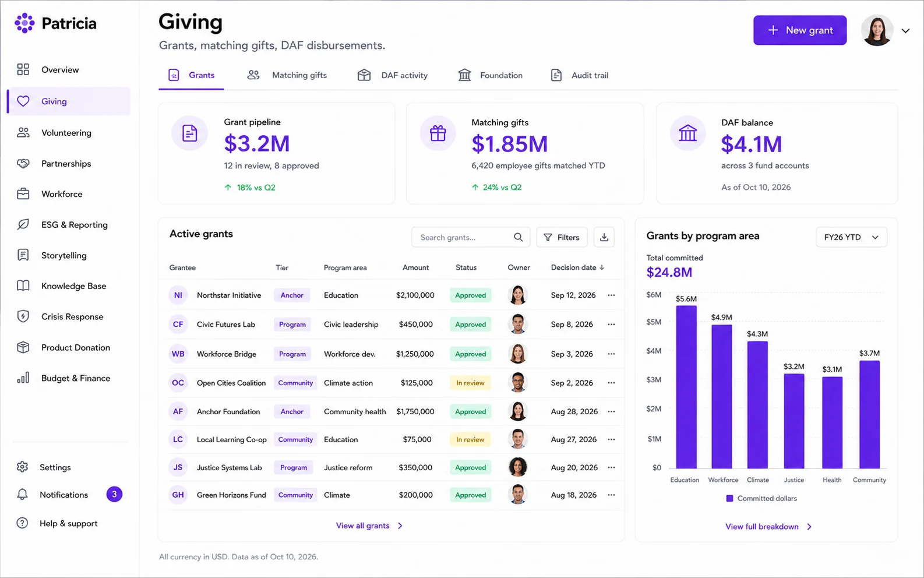
Task: Click the download icon beside Filters
Action: [x=604, y=237]
